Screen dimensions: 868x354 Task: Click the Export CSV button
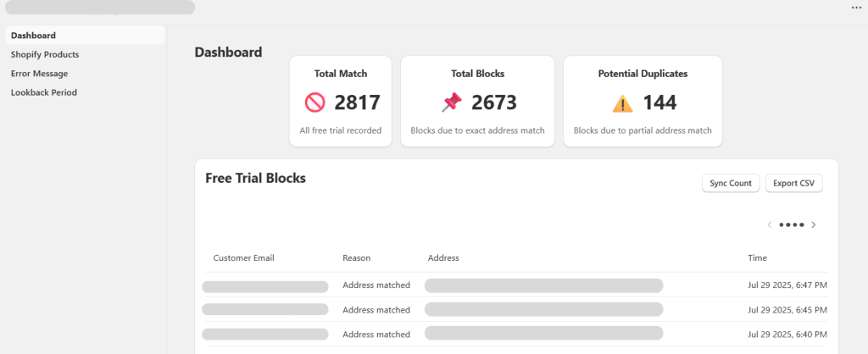793,183
